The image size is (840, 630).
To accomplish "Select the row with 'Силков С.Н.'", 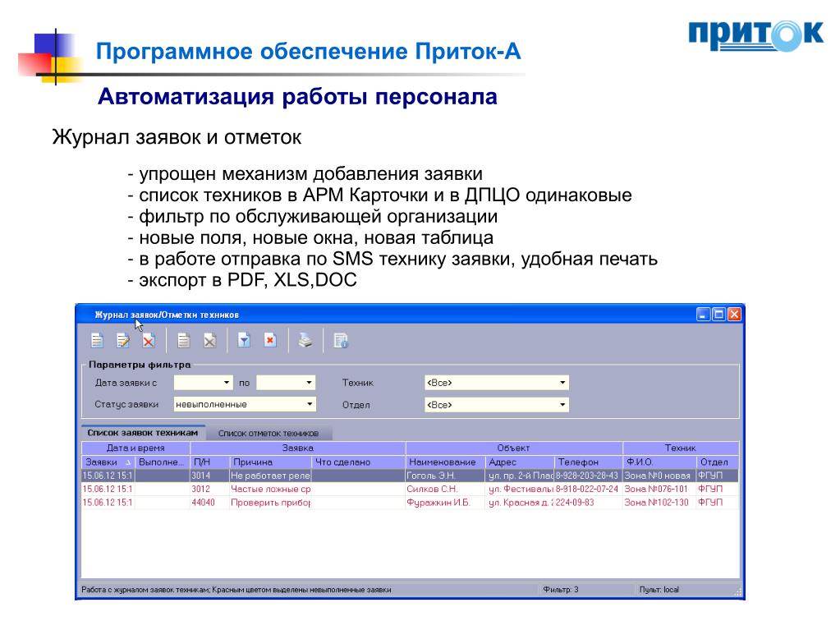I will [410, 489].
